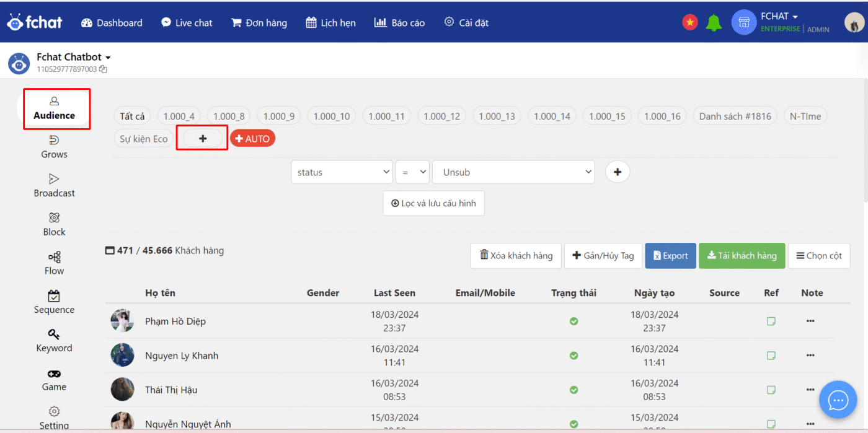Open the floating chat bubble icon
Viewport: 868px width, 433px height.
838,400
